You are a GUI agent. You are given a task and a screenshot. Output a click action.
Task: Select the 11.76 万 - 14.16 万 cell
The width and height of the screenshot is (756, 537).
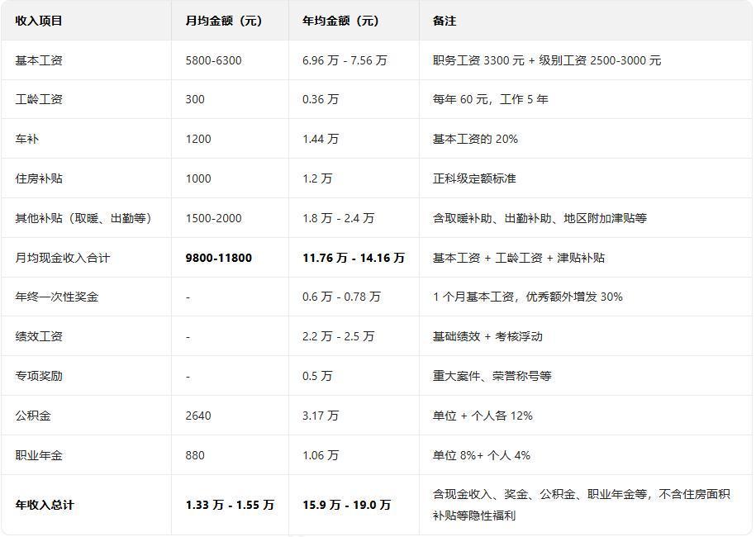(x=354, y=258)
